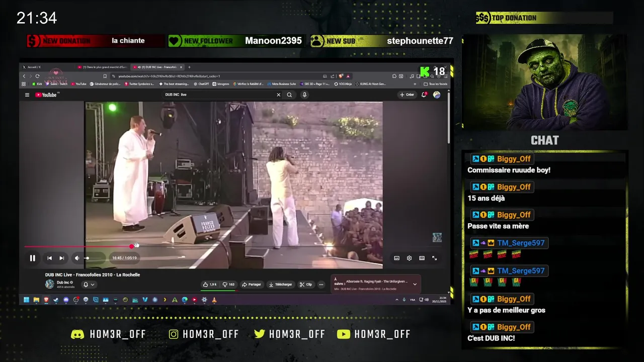Viewport: 644px width, 362px height.
Task: Toggle subtitles in the video player
Action: point(396,258)
